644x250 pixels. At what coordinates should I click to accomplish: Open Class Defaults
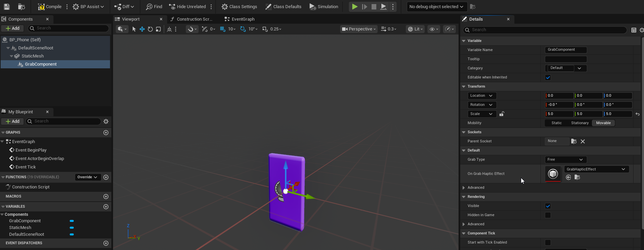pos(283,6)
